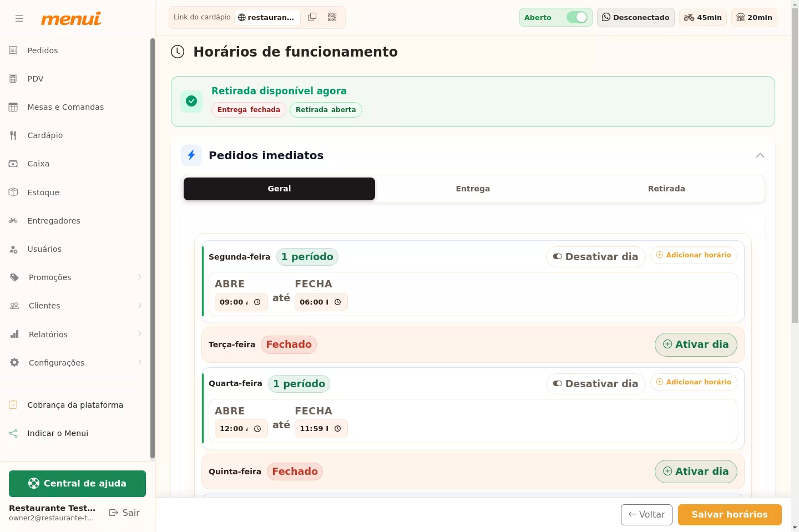
Task: Click the 20min pickup time button
Action: click(754, 17)
